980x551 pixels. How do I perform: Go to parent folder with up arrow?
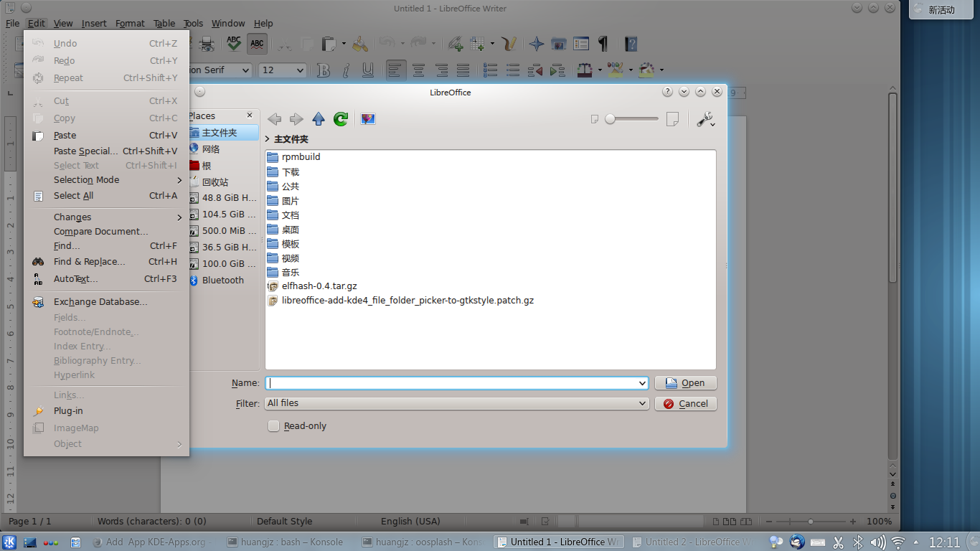click(319, 119)
